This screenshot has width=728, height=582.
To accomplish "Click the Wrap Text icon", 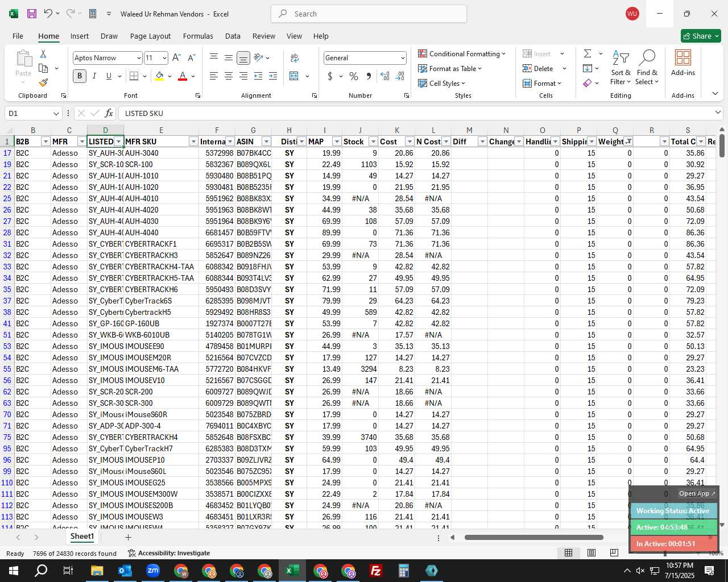I will click(x=295, y=58).
